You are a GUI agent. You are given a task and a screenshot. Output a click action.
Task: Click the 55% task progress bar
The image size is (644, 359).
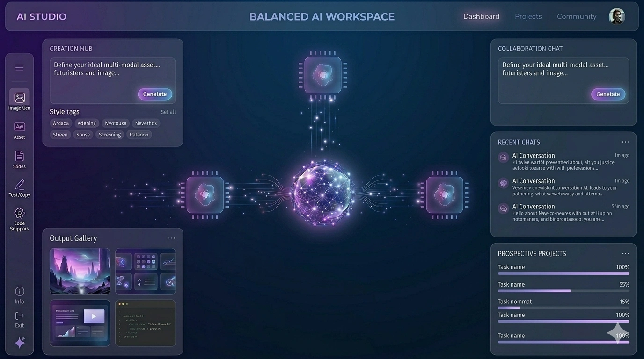[x=563, y=291]
